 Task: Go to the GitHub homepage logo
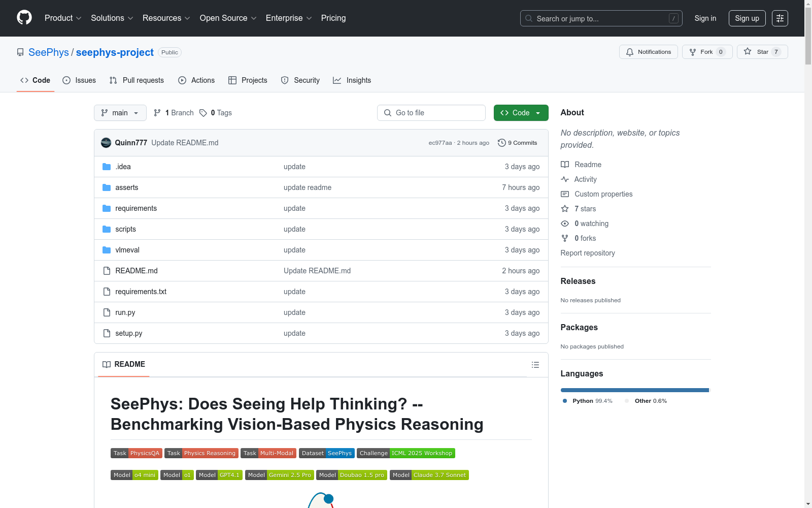pos(24,18)
